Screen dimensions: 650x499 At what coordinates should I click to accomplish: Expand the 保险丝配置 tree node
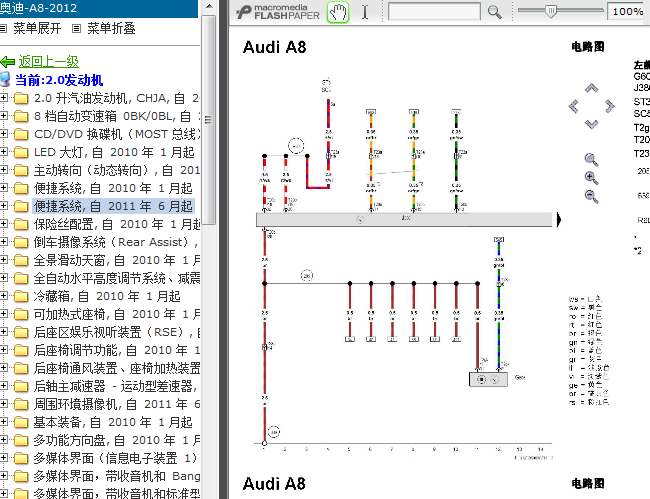point(3,224)
